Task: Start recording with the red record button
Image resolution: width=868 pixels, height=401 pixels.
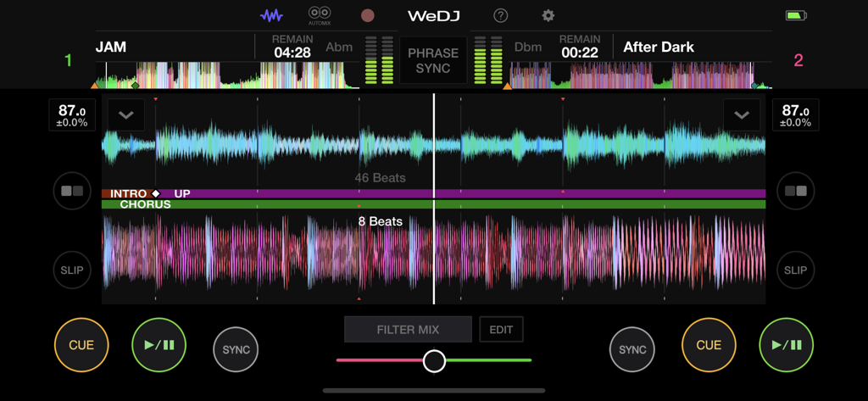Action: pos(368,15)
